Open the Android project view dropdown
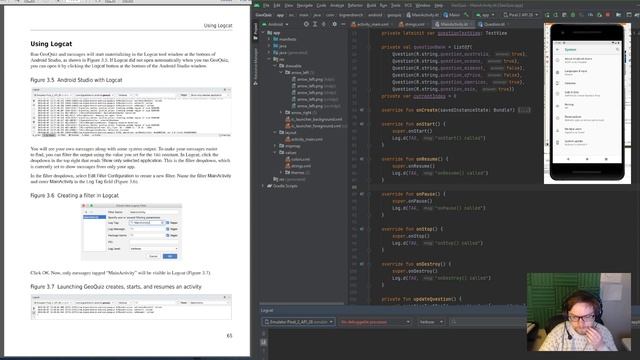The image size is (640, 360). coord(275,24)
